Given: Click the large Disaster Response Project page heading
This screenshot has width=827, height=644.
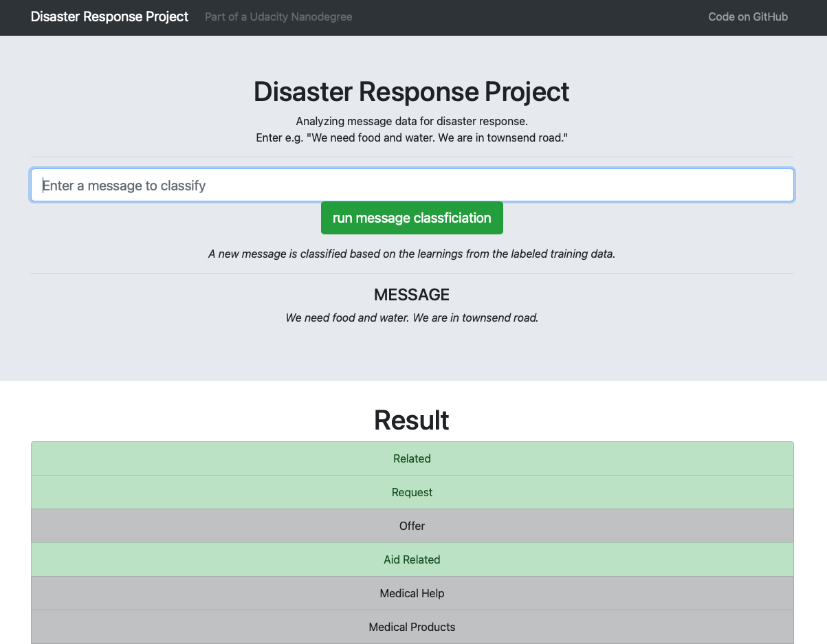Looking at the screenshot, I should point(412,91).
